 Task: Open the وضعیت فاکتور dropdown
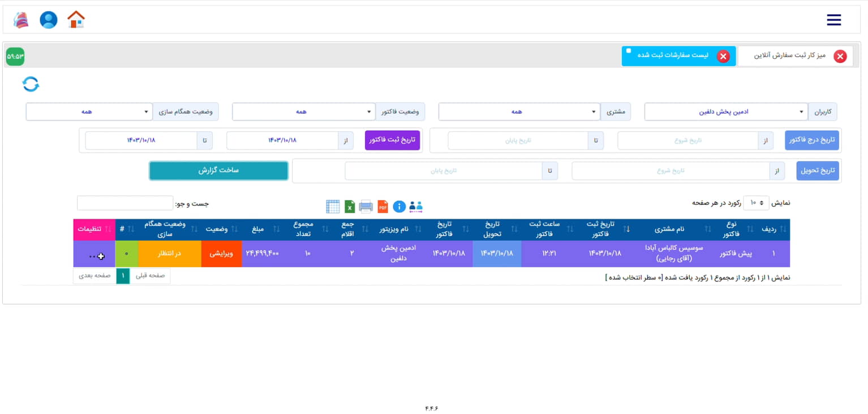click(x=304, y=112)
